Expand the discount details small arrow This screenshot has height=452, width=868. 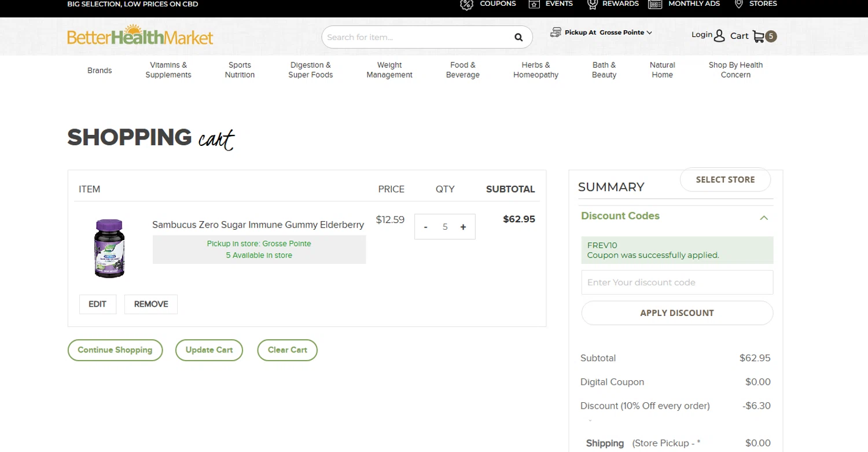click(590, 421)
